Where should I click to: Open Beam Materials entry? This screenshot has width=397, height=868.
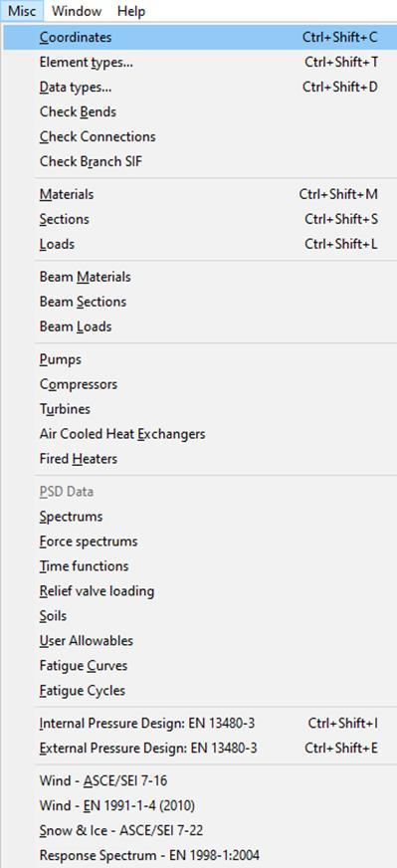(x=200, y=277)
